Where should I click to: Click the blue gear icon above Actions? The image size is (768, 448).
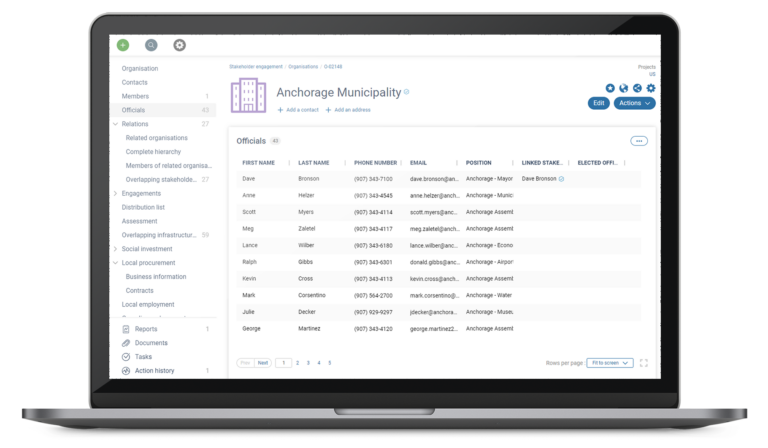click(x=651, y=88)
